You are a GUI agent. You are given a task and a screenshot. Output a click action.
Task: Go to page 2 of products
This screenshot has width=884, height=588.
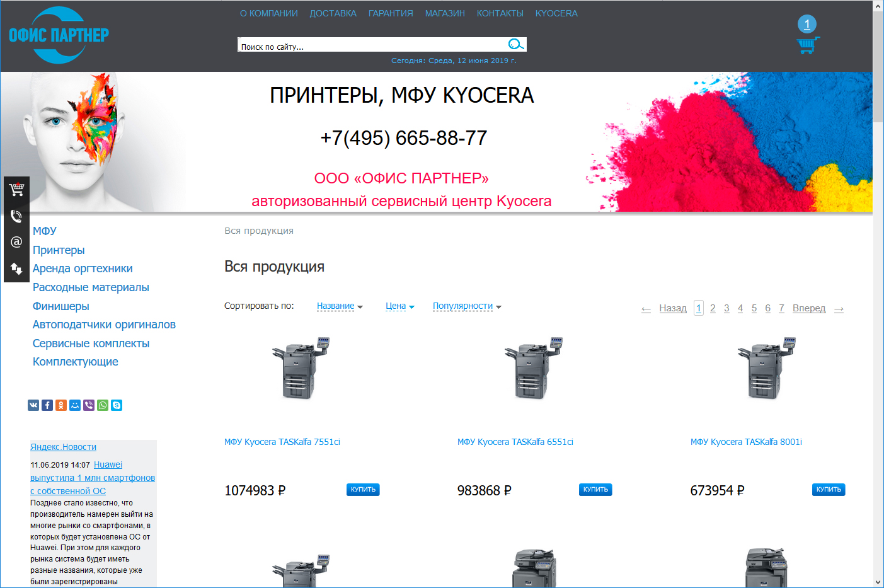coord(713,308)
